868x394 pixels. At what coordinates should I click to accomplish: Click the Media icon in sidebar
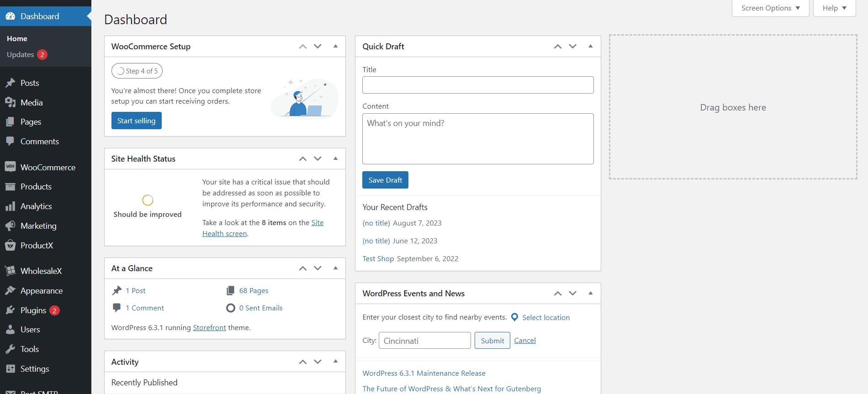click(11, 103)
